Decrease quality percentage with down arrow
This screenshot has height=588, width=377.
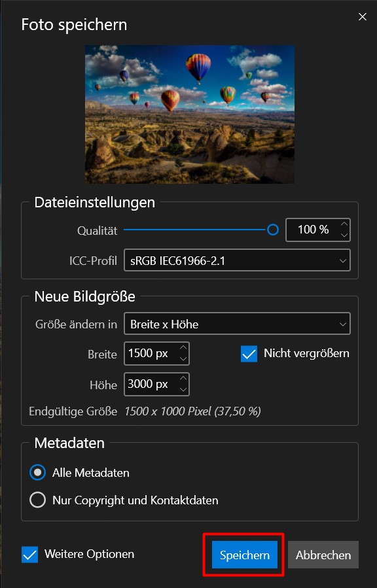coord(344,235)
